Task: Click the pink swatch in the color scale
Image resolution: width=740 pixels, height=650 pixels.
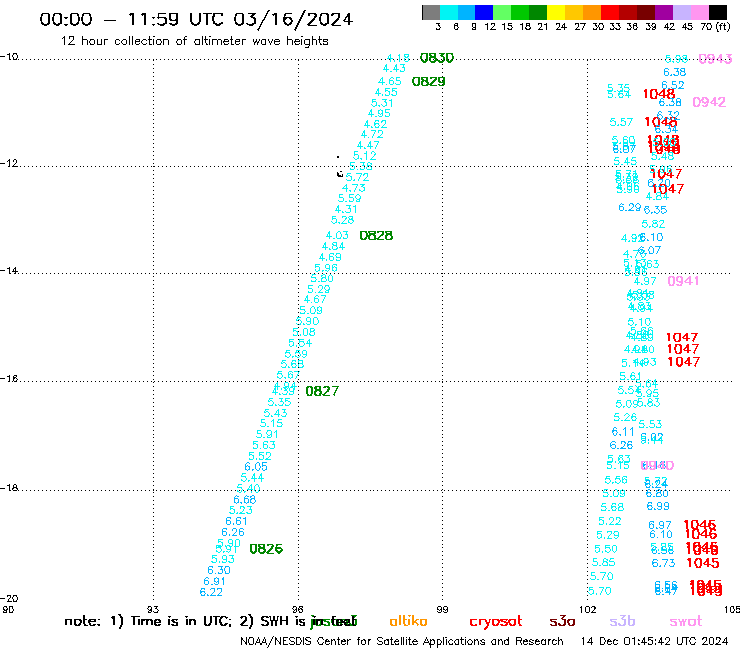Action: pos(699,12)
